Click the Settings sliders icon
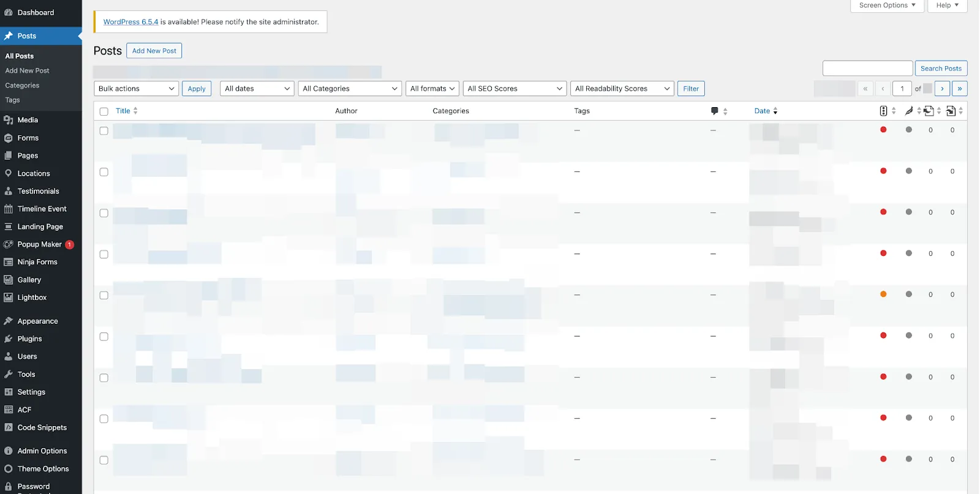This screenshot has width=980, height=494. pos(9,392)
